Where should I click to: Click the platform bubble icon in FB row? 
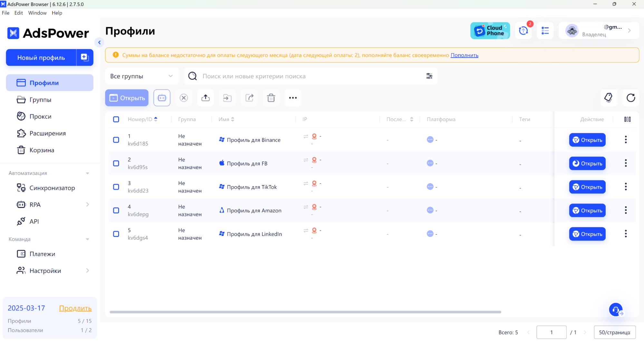pos(430,163)
